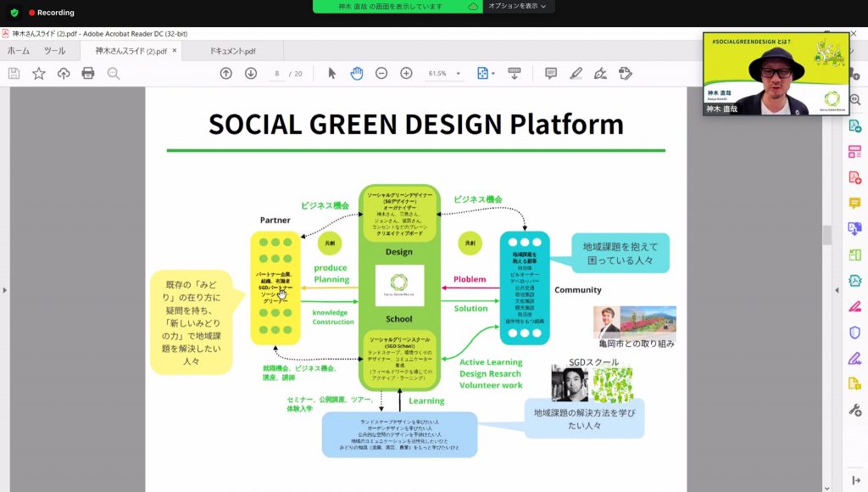Screen dimensions: 868x492
Task: Open the Protect shield sidebar tool
Action: click(x=854, y=333)
